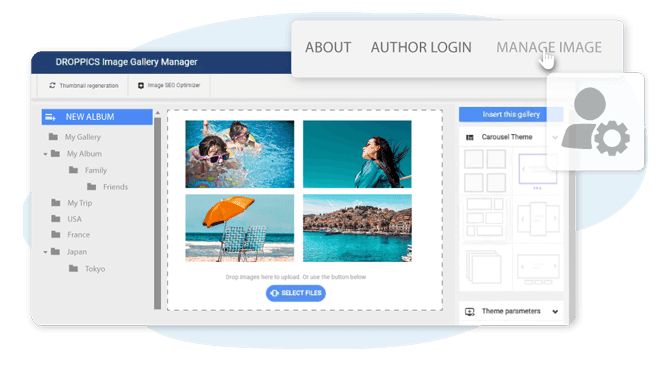Viewport: 666px width, 367px height.
Task: Select the coverflow carousel theme layout
Action: pos(538,219)
